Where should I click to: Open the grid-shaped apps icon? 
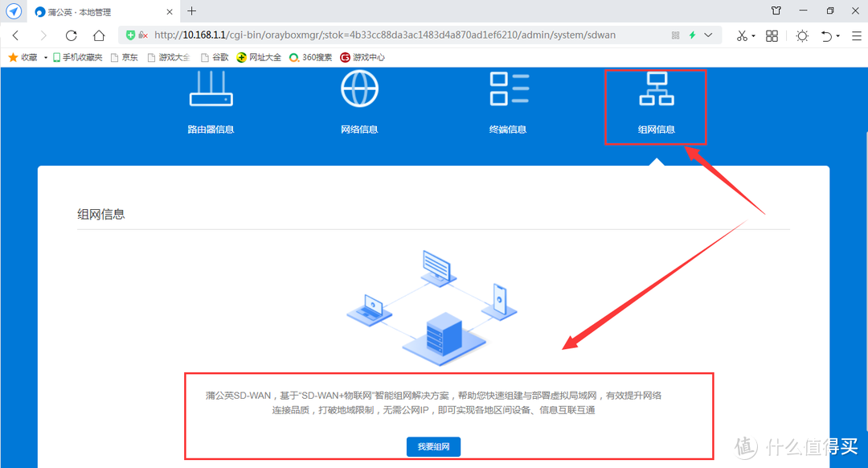(772, 36)
